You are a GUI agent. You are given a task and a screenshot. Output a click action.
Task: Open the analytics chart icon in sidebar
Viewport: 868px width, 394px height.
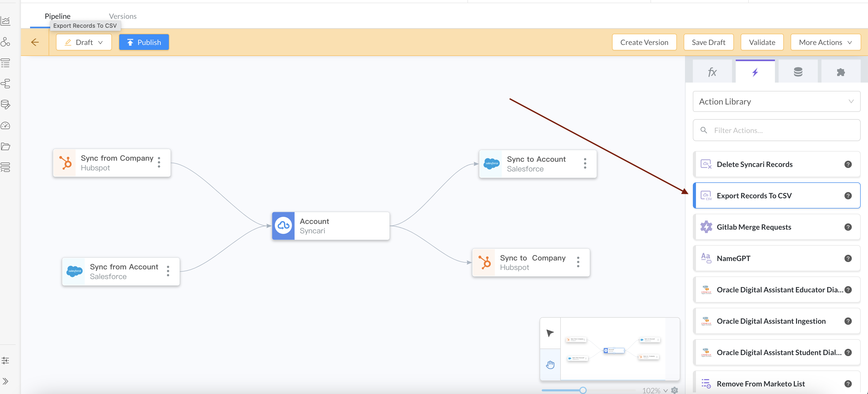(5, 21)
